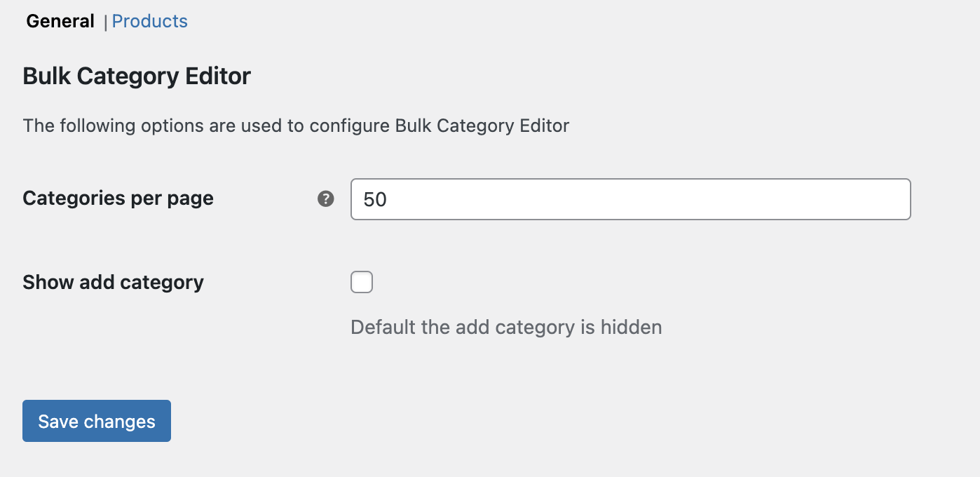Click 'Default the add category is hidden' text

(506, 327)
